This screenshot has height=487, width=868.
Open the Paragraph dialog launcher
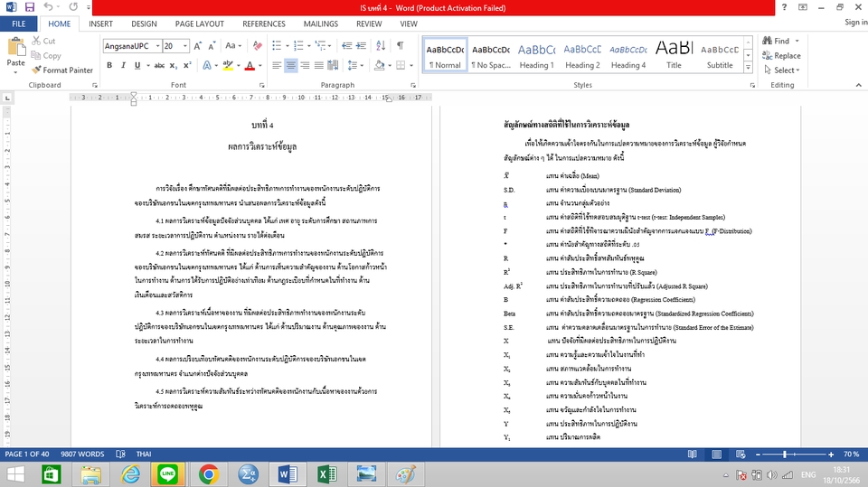tap(413, 85)
